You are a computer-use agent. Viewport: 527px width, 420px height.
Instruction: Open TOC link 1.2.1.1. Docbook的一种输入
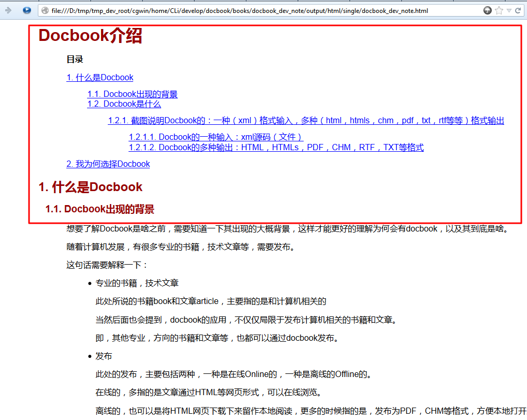[x=216, y=137]
